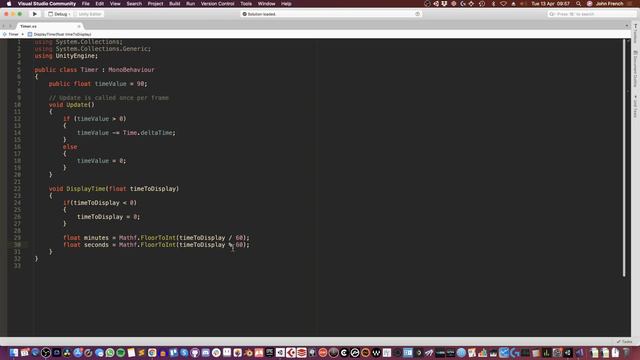
Task: Open the File menu
Action: tap(85, 4)
